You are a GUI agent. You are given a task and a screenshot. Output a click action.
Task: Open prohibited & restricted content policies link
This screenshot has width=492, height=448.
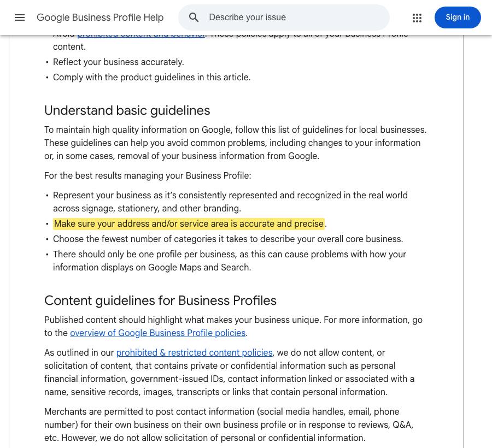pos(194,353)
